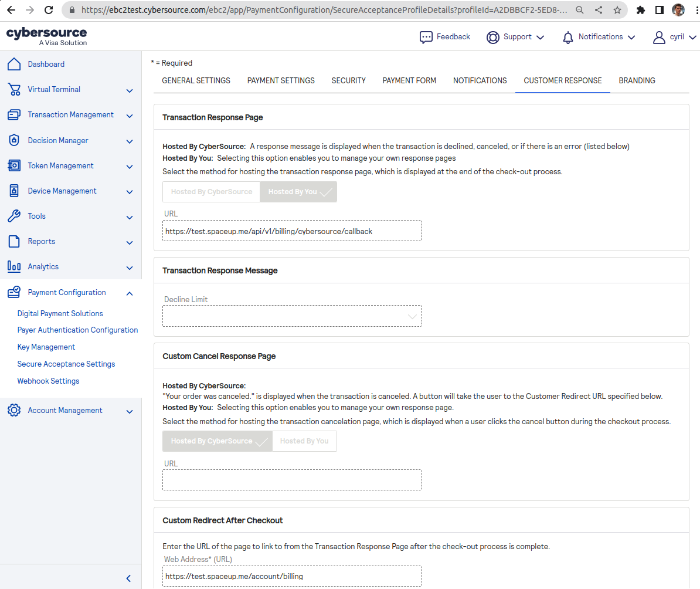Collapse the Payment Configuration section
The image size is (700, 589).
(x=129, y=293)
